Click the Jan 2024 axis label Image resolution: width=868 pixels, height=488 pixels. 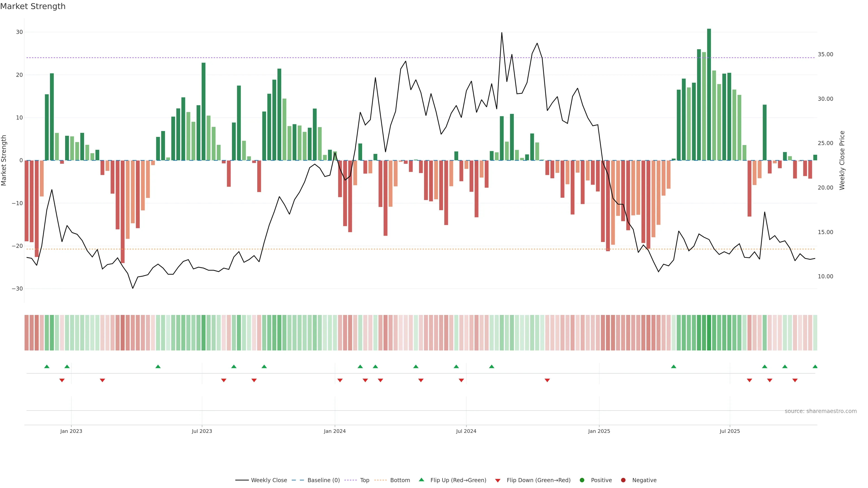click(x=335, y=431)
